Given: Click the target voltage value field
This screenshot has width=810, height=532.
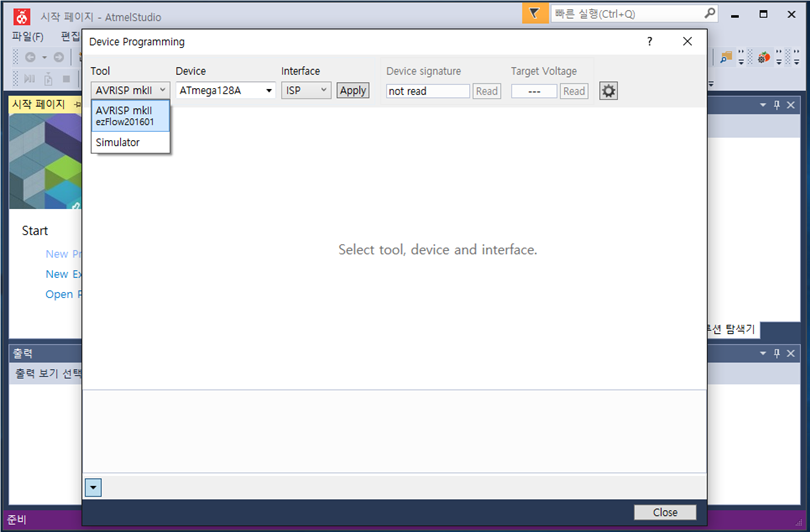Looking at the screenshot, I should (x=534, y=91).
